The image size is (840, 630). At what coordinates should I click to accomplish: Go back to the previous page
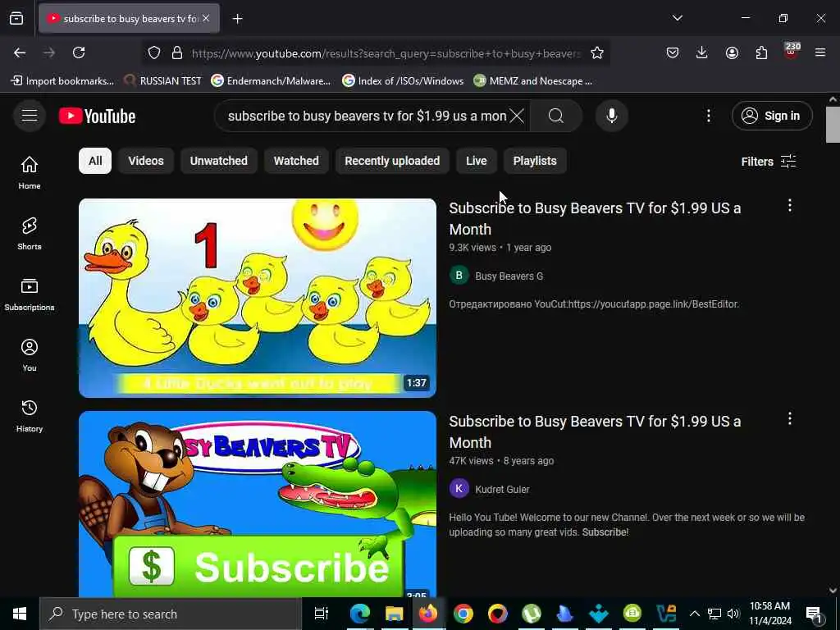(x=20, y=52)
